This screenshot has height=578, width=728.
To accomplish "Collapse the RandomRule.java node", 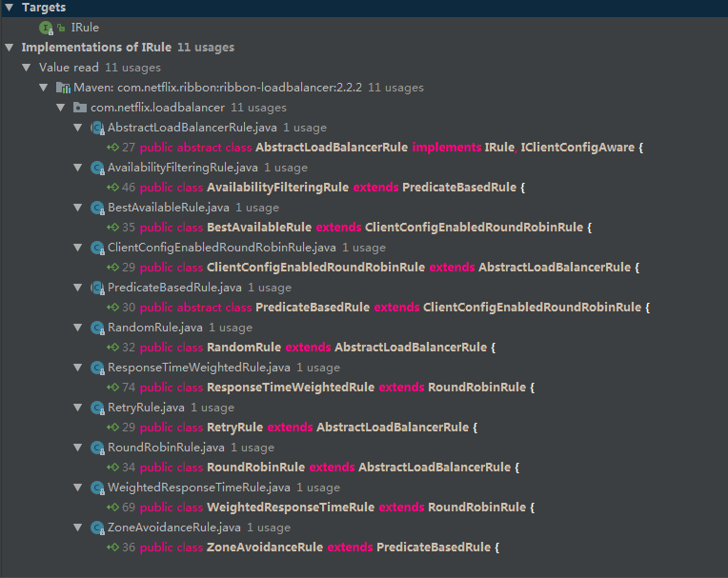I will [x=78, y=327].
